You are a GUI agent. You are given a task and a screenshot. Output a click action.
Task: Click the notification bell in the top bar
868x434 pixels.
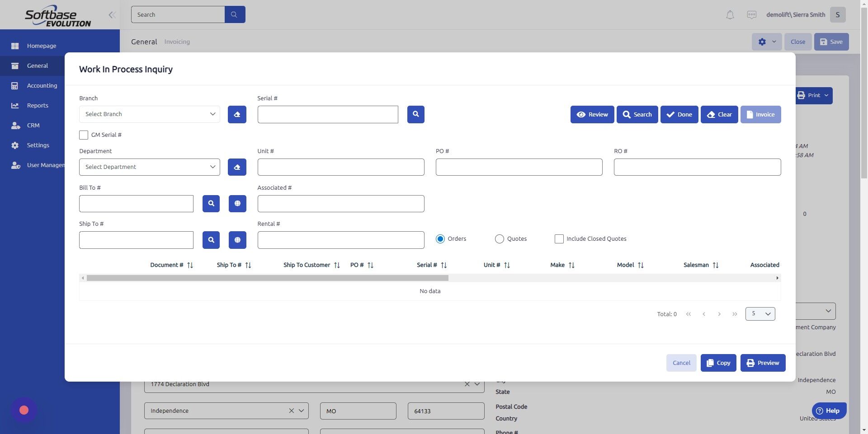(730, 14)
